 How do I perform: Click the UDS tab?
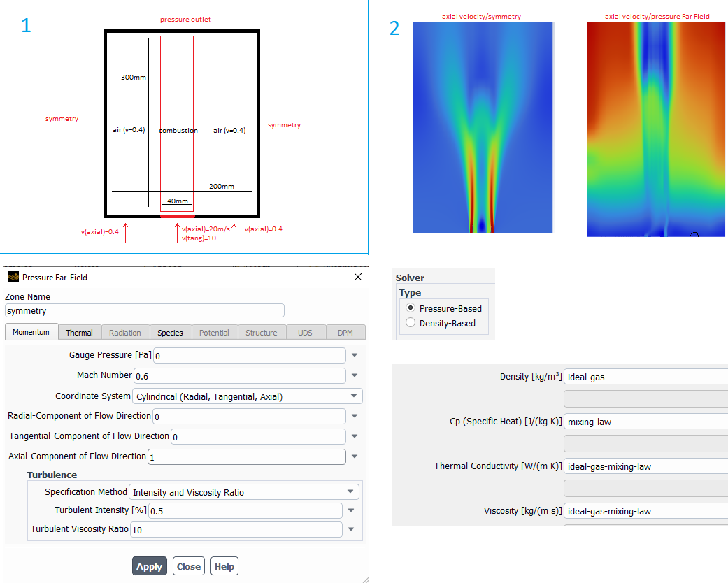pos(305,332)
